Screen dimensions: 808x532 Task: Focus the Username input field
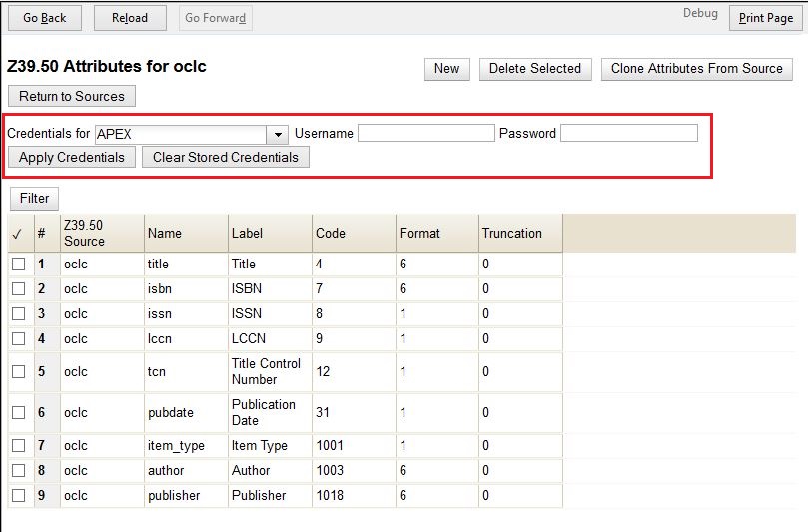tap(426, 133)
